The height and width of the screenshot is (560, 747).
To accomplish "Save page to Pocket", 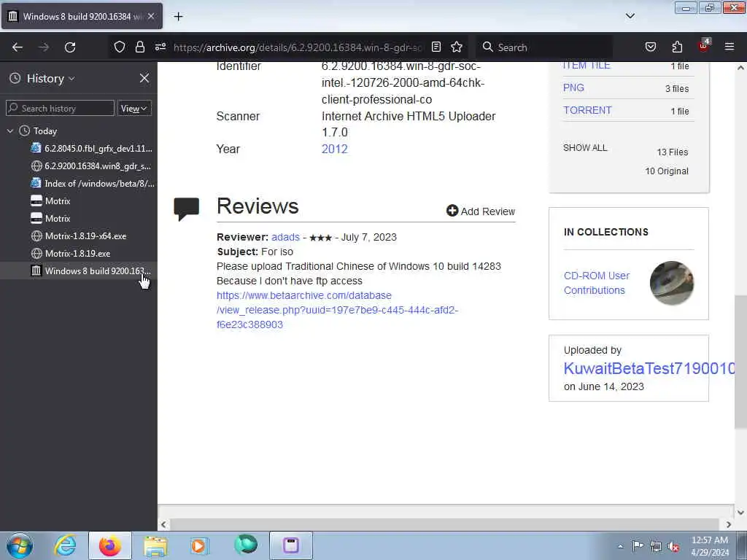I will [650, 47].
